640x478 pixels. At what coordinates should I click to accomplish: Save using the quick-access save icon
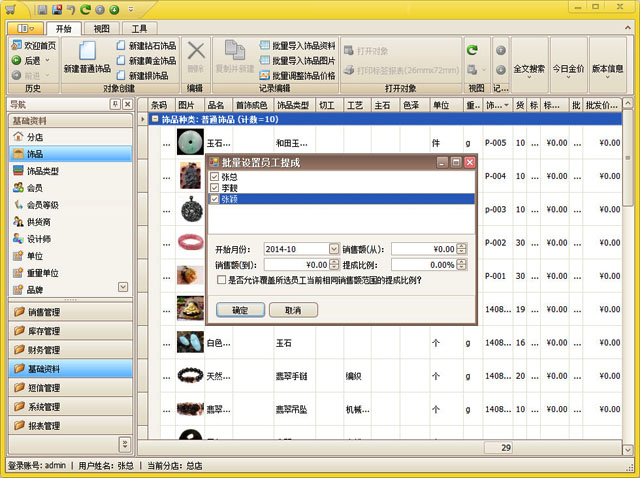(42, 9)
